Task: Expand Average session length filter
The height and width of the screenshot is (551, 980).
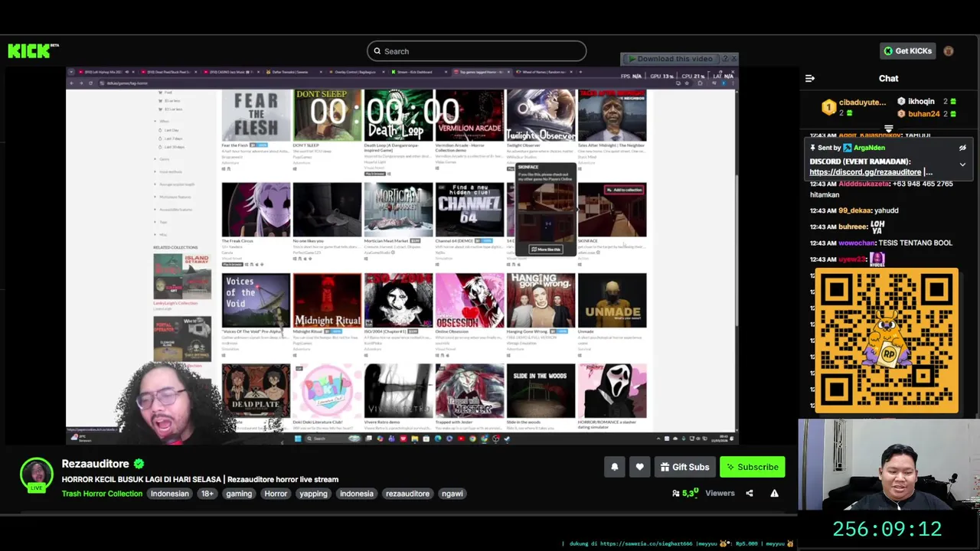Action: (x=175, y=184)
